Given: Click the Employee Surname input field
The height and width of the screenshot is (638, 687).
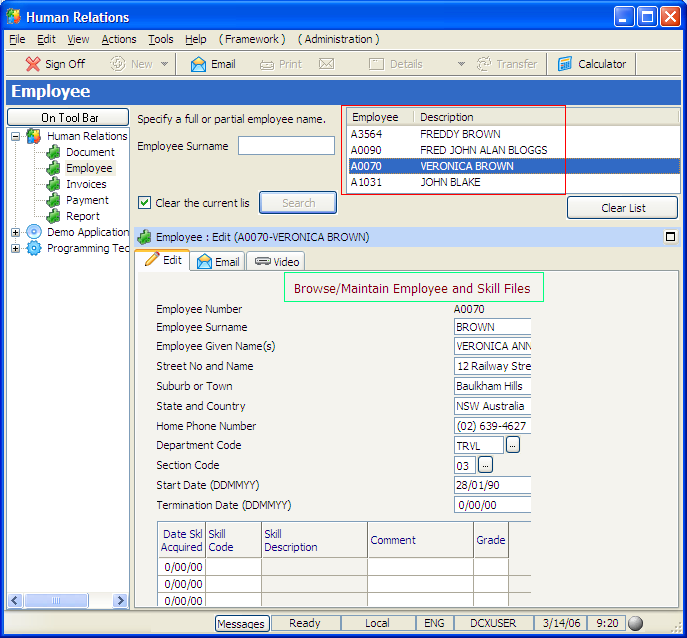Looking at the screenshot, I should point(286,146).
